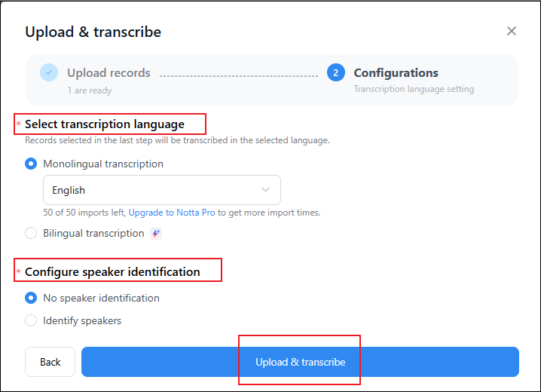Close the Upload & transcribe dialog
541x392 pixels.
tap(512, 31)
